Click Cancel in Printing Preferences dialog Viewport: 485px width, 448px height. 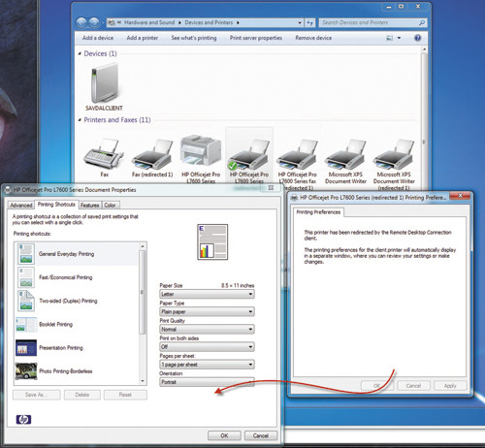click(413, 386)
